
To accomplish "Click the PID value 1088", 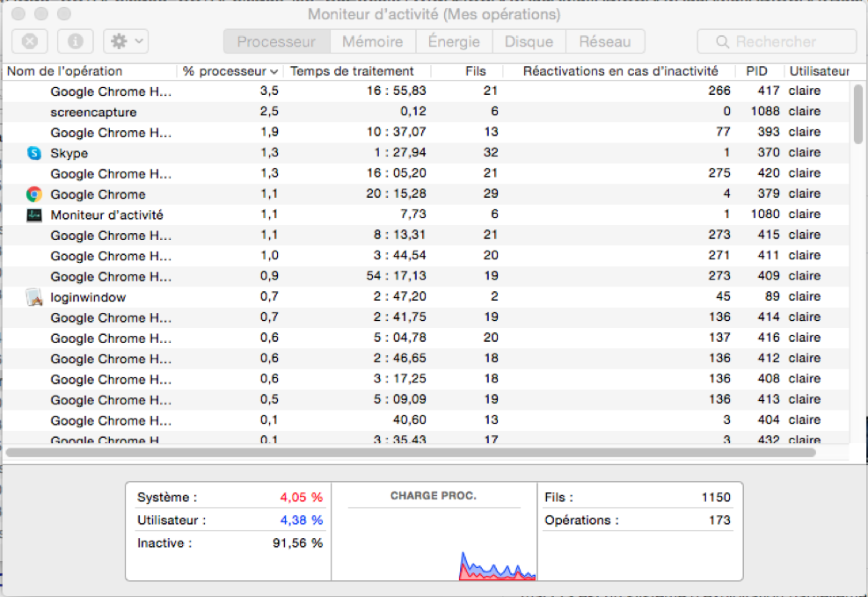I will point(765,111).
